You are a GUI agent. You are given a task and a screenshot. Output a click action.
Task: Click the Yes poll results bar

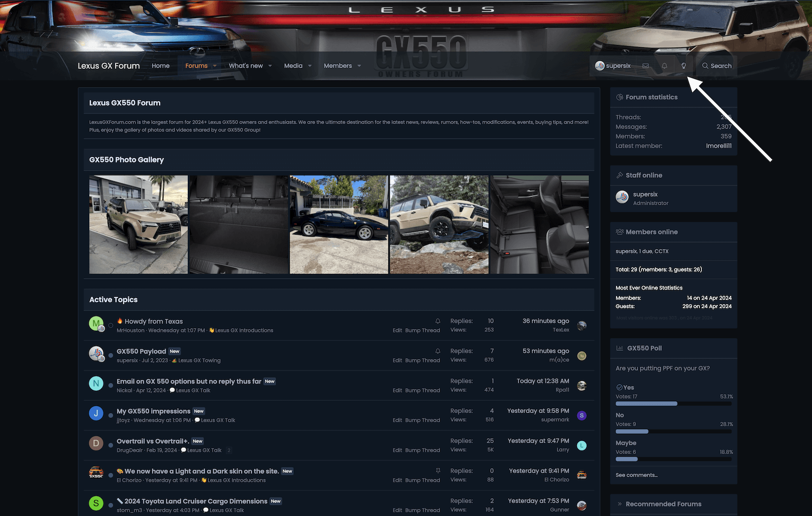click(646, 404)
